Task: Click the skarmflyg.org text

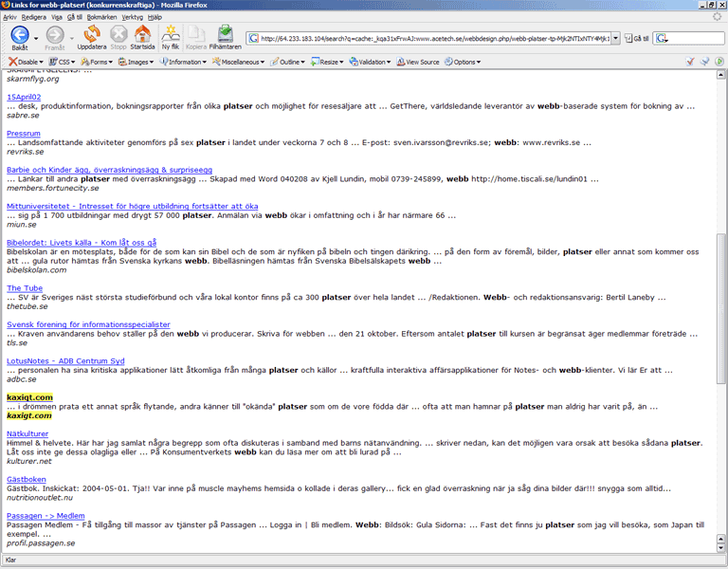Action: (33, 79)
